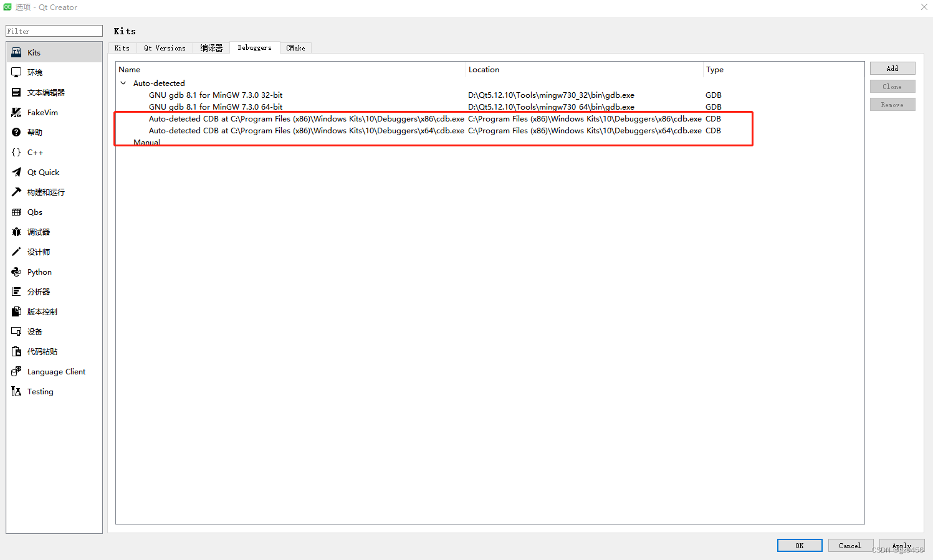The width and height of the screenshot is (933, 560).
Task: Switch to the Qt Versions tab
Action: 165,48
